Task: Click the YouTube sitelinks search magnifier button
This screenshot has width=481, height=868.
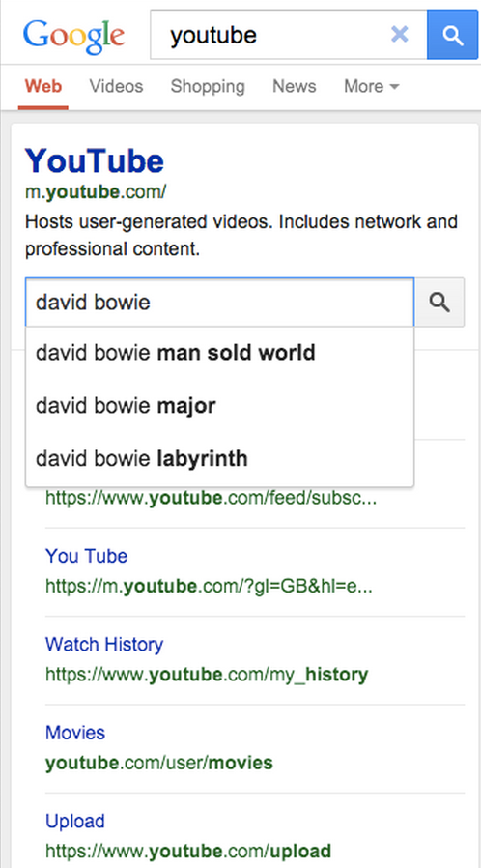Action: [439, 303]
